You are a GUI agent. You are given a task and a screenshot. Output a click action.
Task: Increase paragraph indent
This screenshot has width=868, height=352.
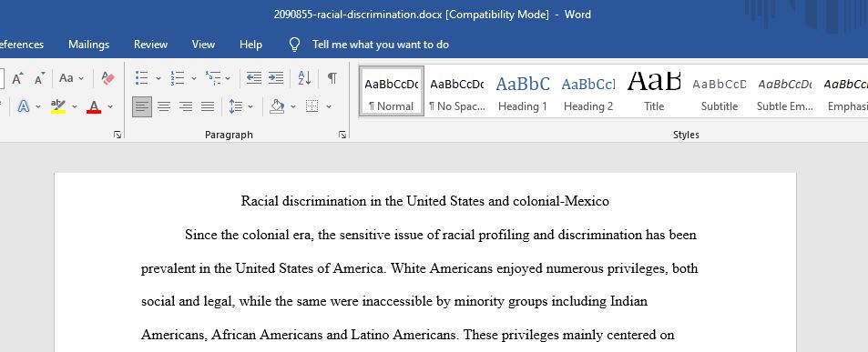(276, 78)
